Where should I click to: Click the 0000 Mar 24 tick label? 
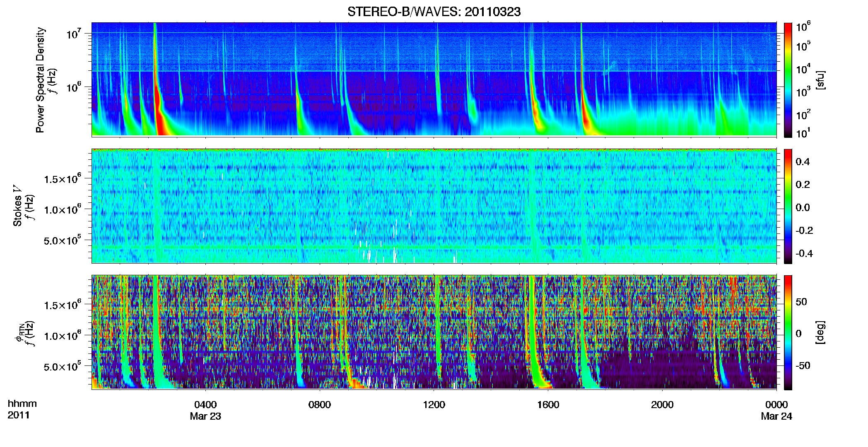tap(776, 410)
